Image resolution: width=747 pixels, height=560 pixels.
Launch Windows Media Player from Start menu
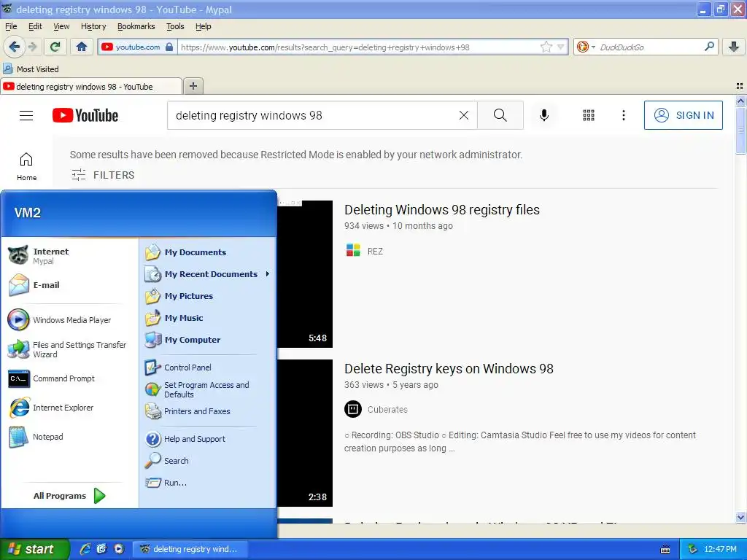(69, 320)
